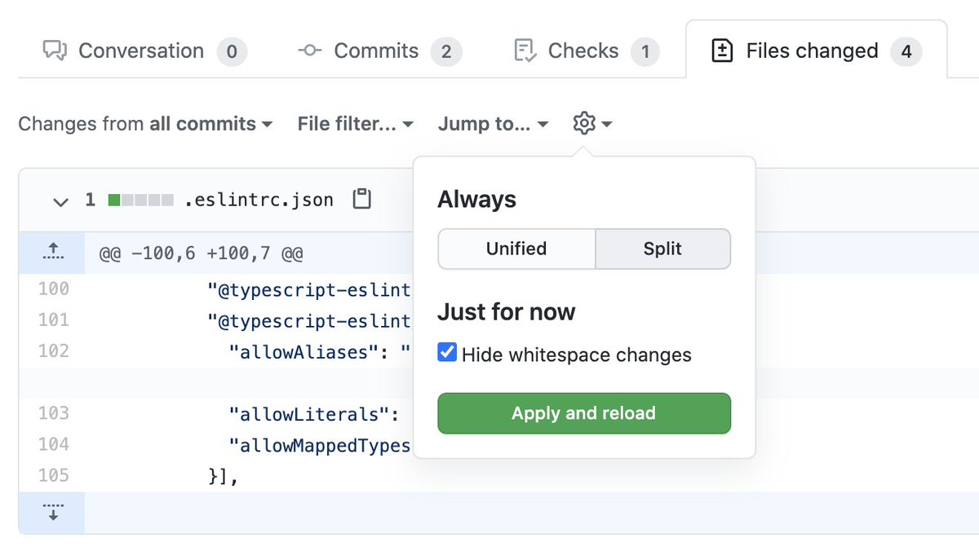Screen dimensions: 979x560
Task: Open the 'Changes from all commits' dropdown
Action: tap(145, 124)
